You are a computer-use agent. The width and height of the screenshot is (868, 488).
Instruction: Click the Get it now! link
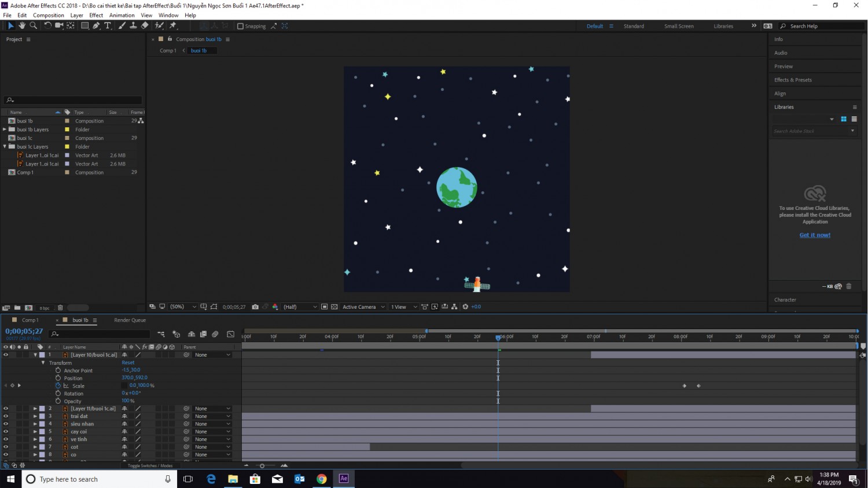tap(815, 235)
